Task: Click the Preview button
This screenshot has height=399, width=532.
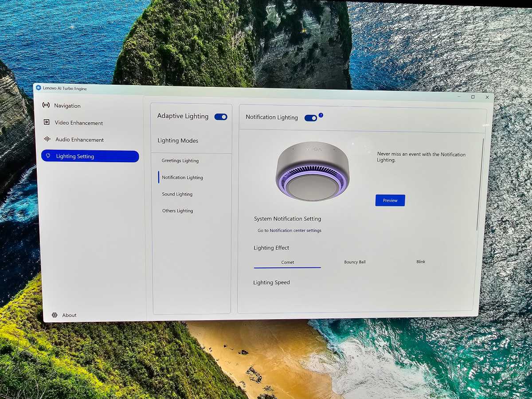Action: click(x=390, y=200)
